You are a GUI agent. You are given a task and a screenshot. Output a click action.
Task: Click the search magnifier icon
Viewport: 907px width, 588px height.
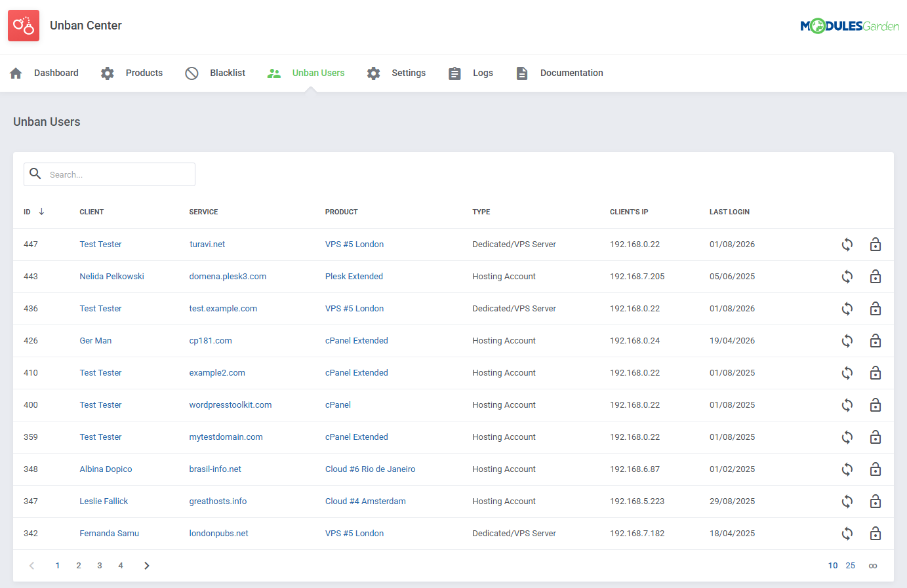[x=35, y=174]
